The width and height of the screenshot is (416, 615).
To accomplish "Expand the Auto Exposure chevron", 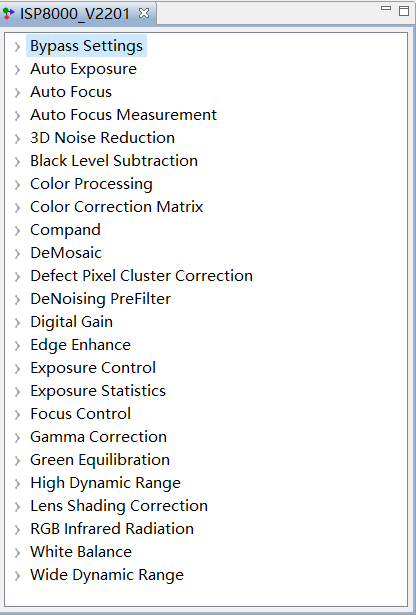I will 17,70.
